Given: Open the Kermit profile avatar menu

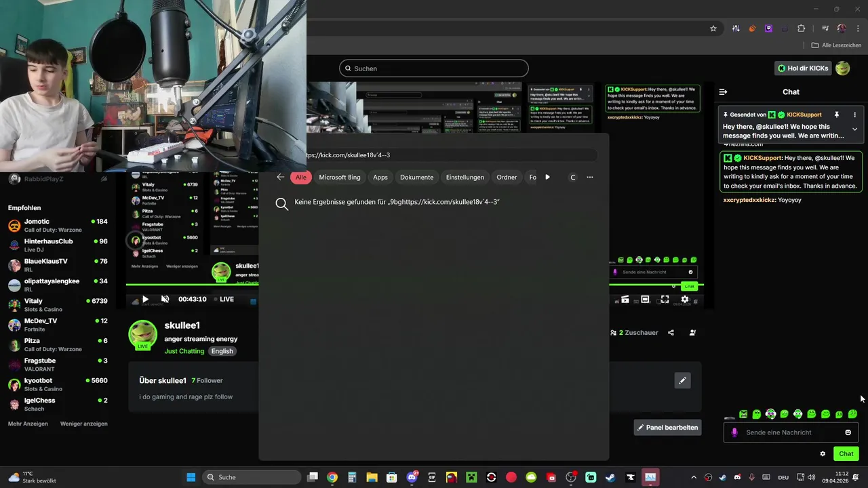Looking at the screenshot, I should pyautogui.click(x=843, y=68).
